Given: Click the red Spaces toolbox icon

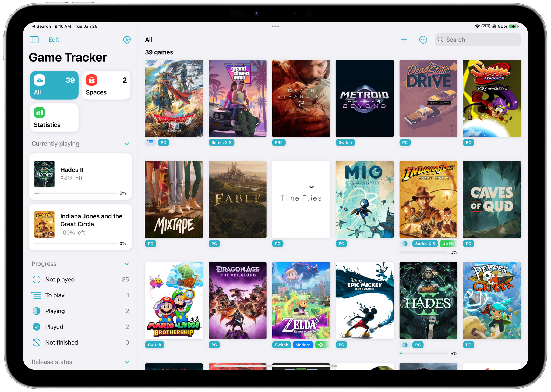Looking at the screenshot, I should 91,80.
